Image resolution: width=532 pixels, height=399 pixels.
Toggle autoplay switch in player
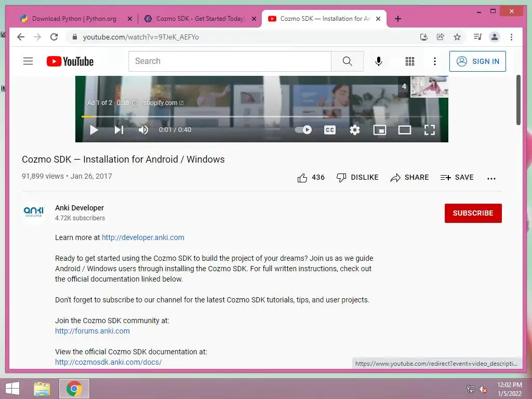point(303,129)
